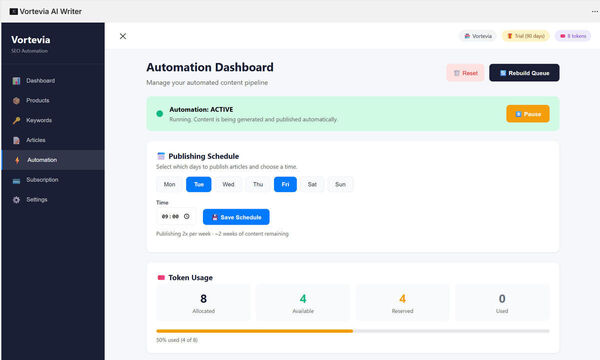Screen dimensions: 600x360
Task: Click the pink ticket icon beside Token Usage
Action: [161, 277]
